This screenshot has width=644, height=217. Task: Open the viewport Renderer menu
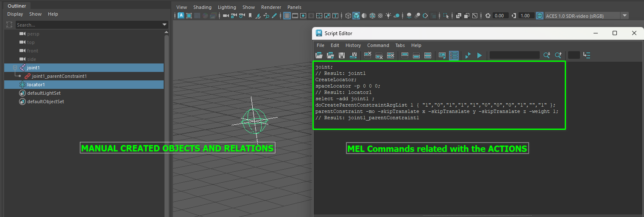pos(271,7)
